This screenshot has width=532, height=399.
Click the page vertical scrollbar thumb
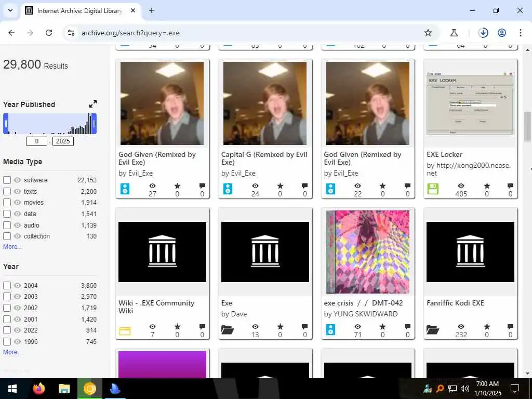coord(527,126)
